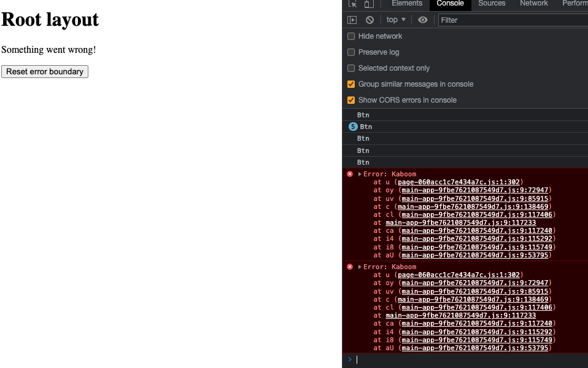Open the top JavaScript context dropdown

point(396,20)
